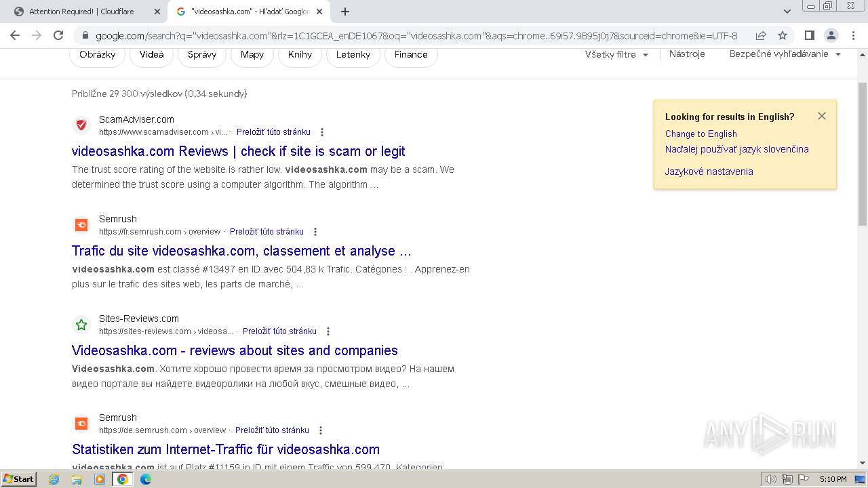
Task: Open the Windows Start menu
Action: (19, 479)
